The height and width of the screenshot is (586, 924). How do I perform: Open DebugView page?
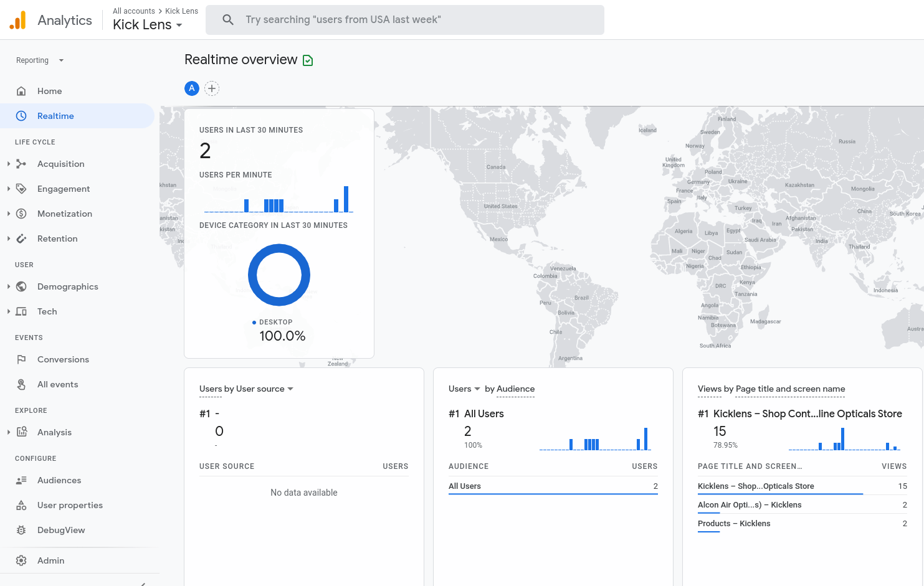(x=61, y=530)
